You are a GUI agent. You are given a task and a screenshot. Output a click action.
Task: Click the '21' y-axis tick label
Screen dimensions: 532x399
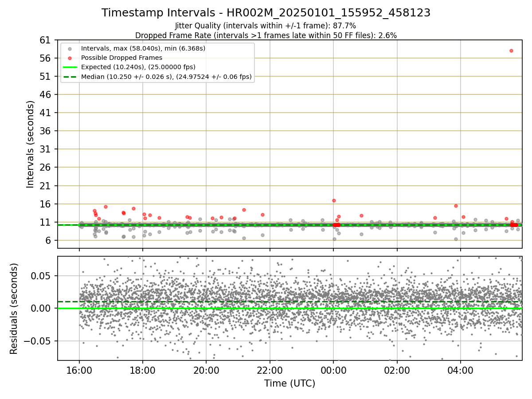point(46,186)
